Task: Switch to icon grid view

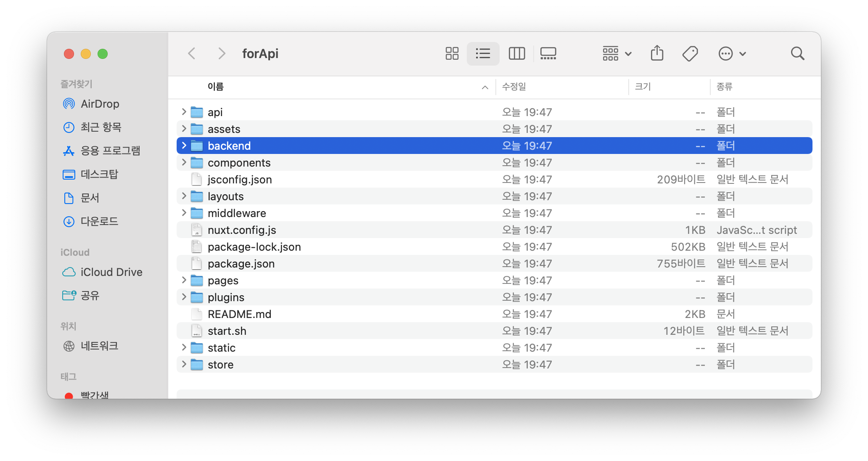Action: point(452,53)
